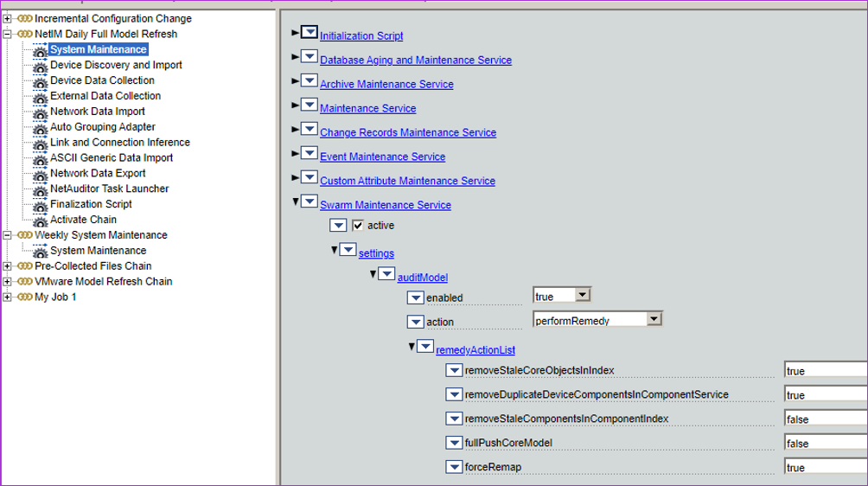Toggle the active checkbox under Swarm Maintenance Service
Viewport: 868px width, 486px height.
tap(358, 226)
